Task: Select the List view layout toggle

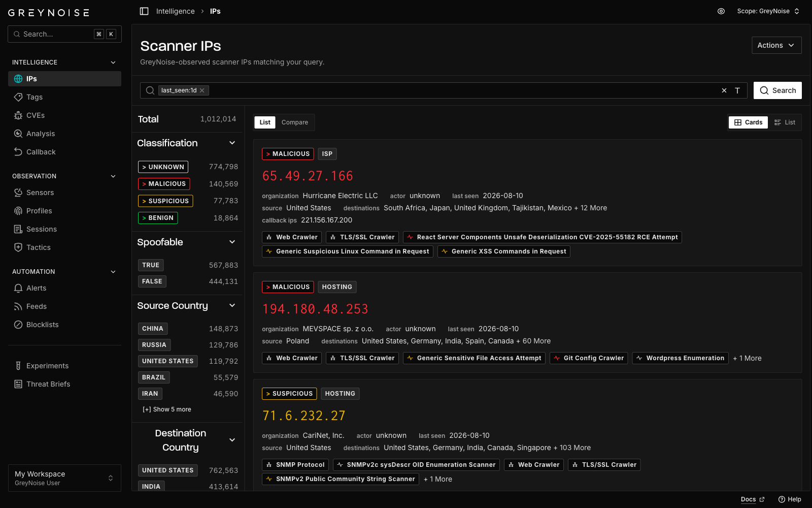Action: 785,122
